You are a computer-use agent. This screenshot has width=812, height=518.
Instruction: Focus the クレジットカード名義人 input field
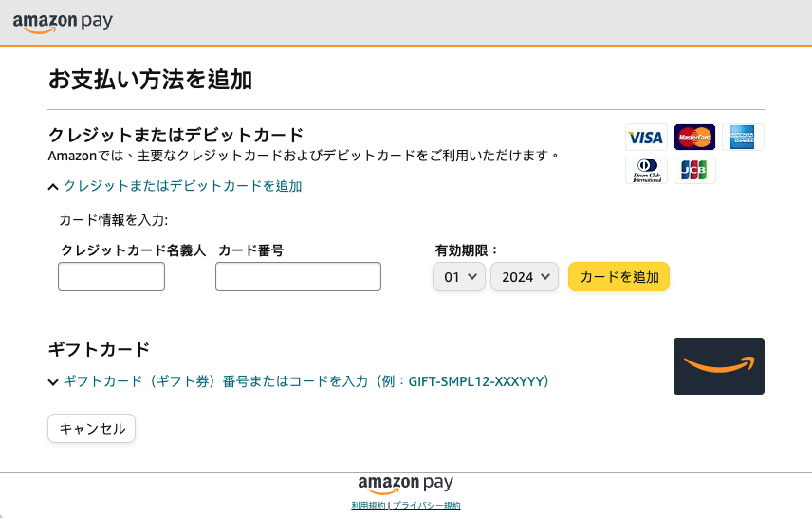[112, 277]
